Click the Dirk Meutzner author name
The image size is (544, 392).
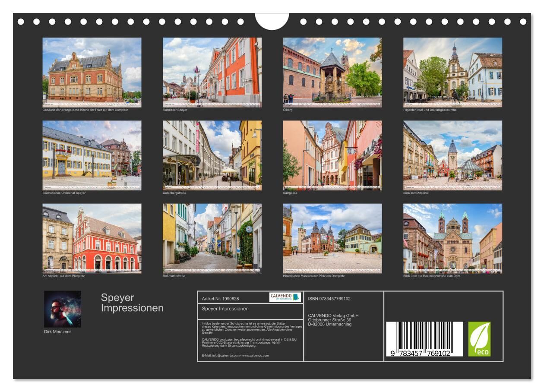point(57,332)
